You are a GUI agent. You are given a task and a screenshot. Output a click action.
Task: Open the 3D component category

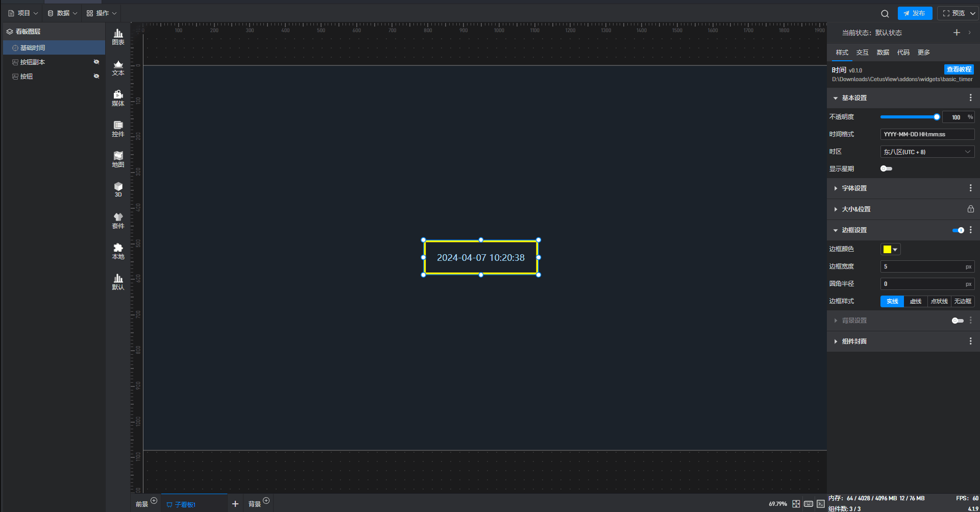click(x=118, y=189)
